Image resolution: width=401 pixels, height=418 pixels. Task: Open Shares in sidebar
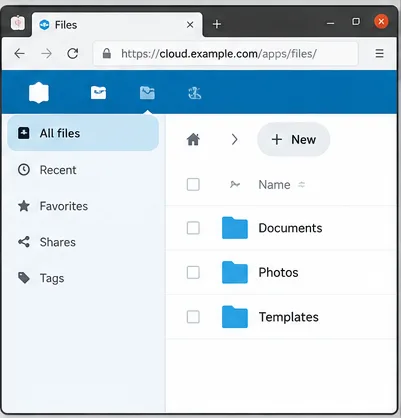click(83, 242)
